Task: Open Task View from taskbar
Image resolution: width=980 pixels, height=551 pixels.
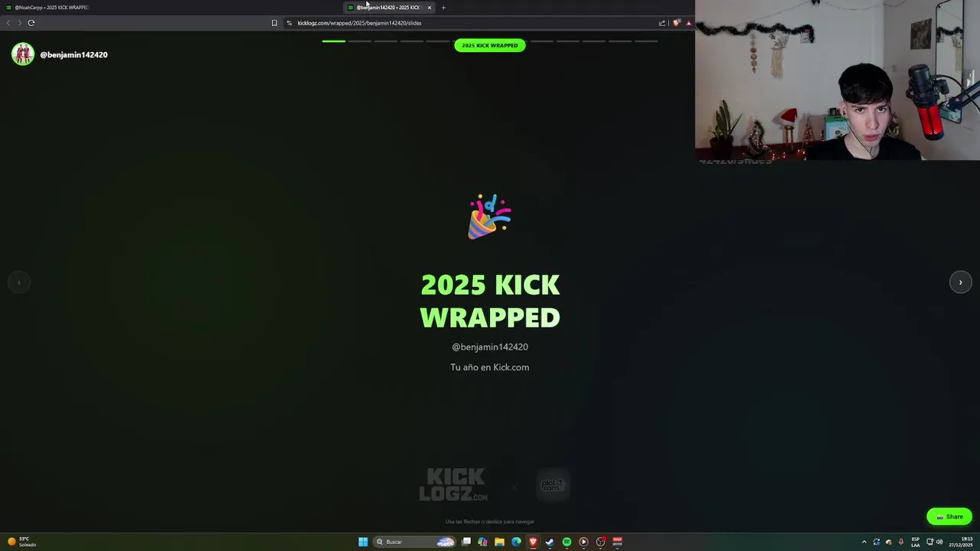Action: coord(466,542)
